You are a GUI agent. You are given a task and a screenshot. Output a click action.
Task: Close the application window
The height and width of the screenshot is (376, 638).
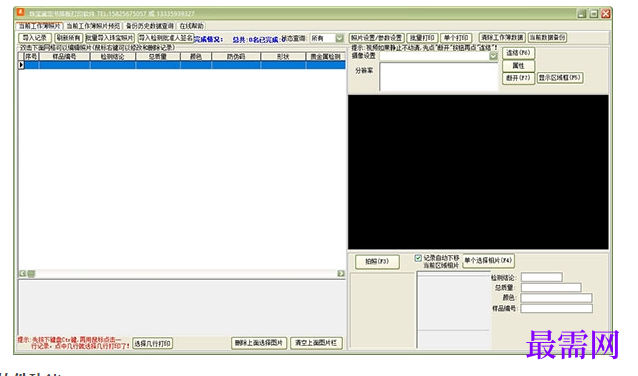coord(606,14)
